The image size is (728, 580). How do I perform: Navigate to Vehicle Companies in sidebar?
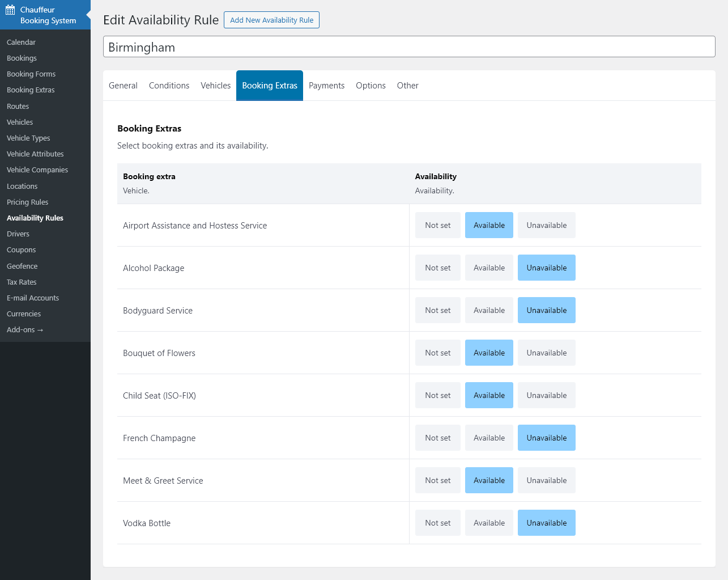(37, 170)
